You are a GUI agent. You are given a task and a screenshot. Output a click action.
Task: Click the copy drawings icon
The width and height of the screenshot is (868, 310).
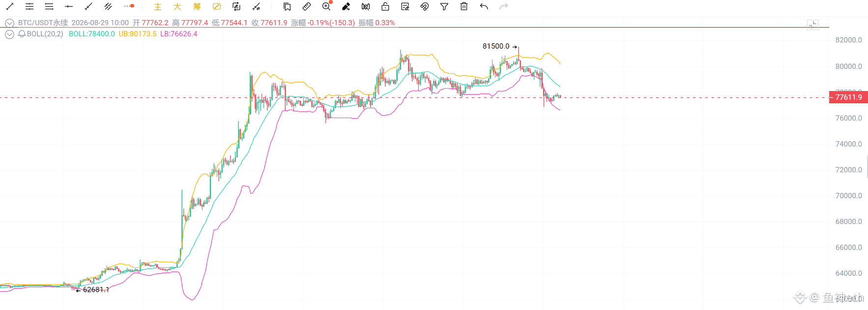click(287, 6)
